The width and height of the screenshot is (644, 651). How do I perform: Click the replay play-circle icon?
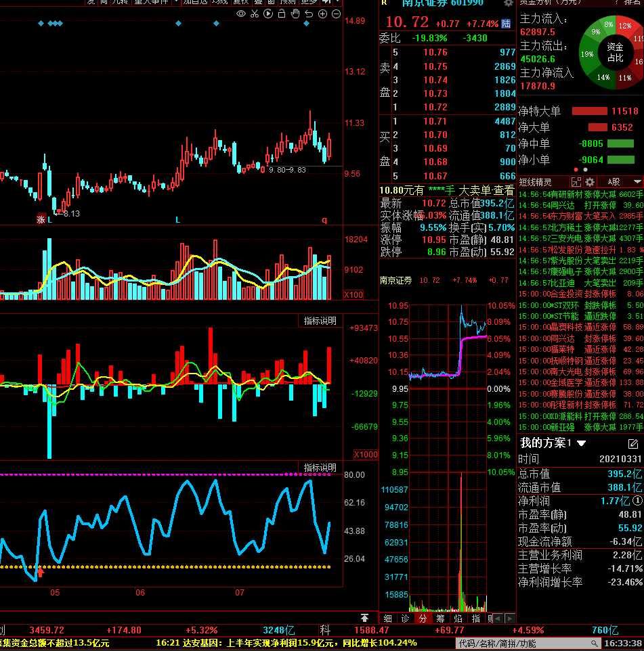268,14
